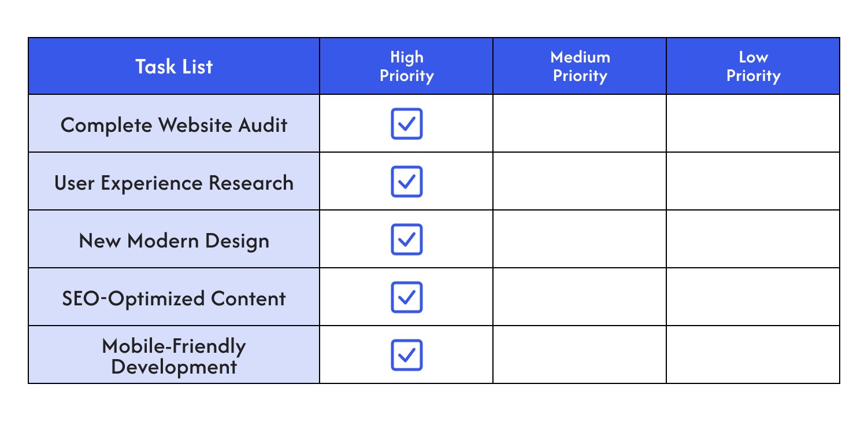Select Medium Priority cell for User Experience Research
868x421 pixels.
580,181
